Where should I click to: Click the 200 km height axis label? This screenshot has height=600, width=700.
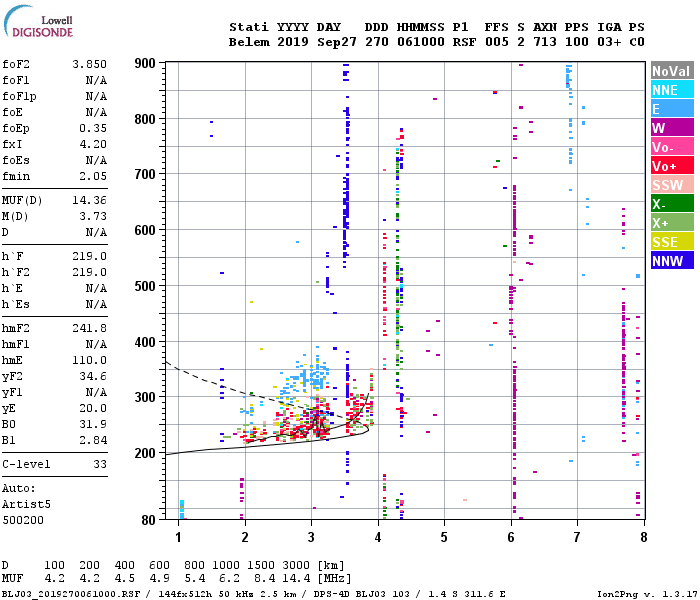click(145, 454)
